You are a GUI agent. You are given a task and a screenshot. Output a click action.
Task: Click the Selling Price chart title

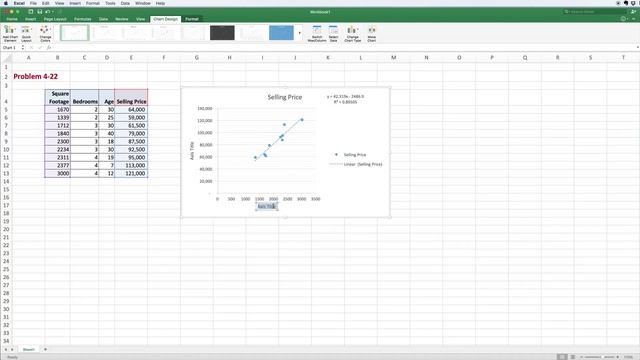click(284, 97)
